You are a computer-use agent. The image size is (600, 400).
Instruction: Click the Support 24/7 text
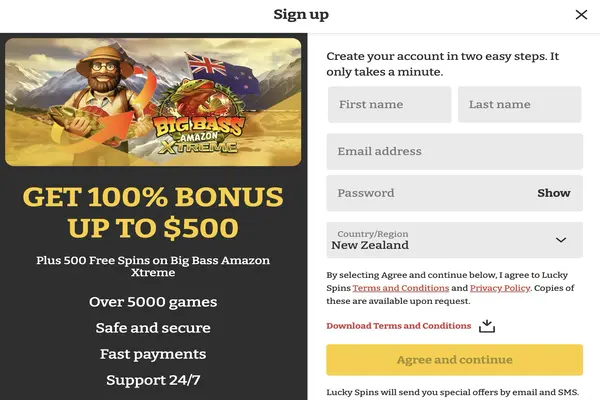pos(153,380)
